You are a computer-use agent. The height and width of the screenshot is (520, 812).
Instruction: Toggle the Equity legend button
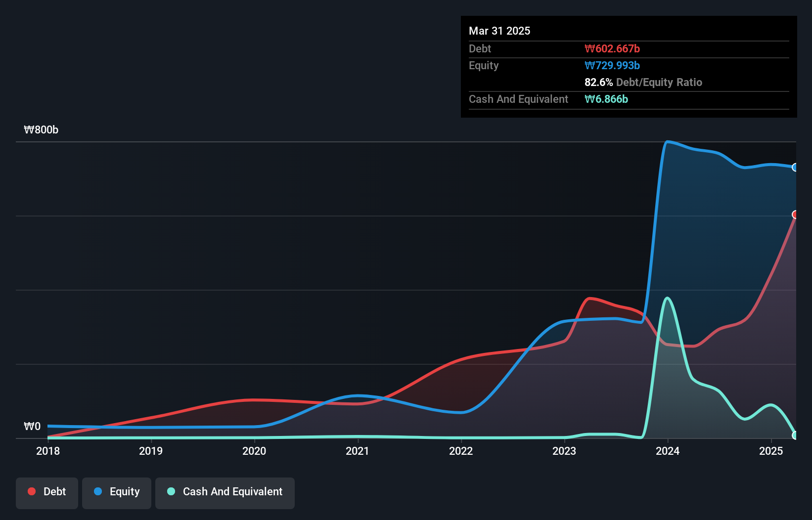117,493
